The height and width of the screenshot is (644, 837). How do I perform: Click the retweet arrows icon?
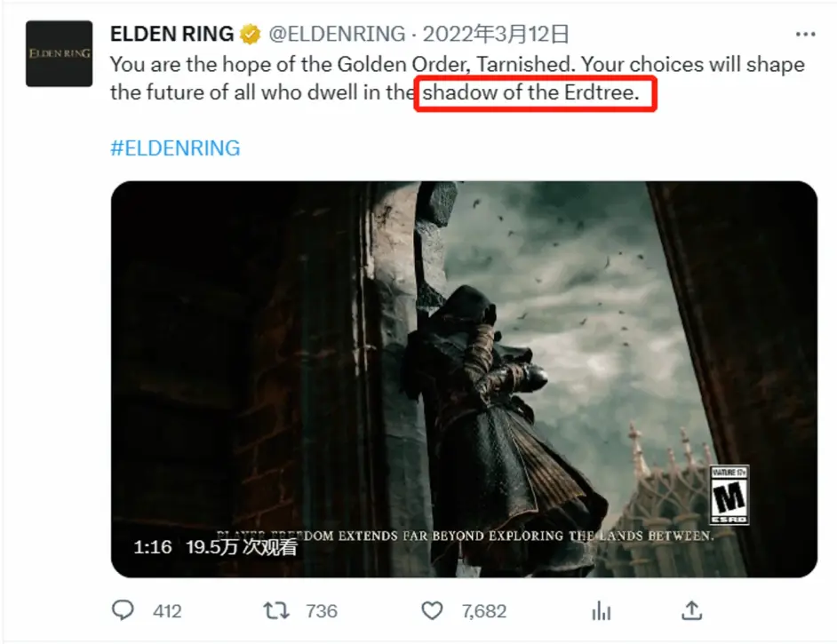coord(276,610)
